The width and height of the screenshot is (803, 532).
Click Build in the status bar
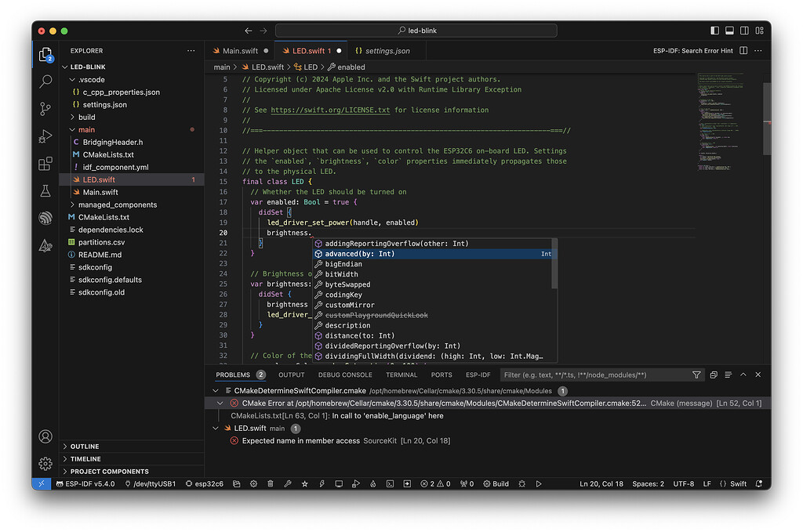496,483
